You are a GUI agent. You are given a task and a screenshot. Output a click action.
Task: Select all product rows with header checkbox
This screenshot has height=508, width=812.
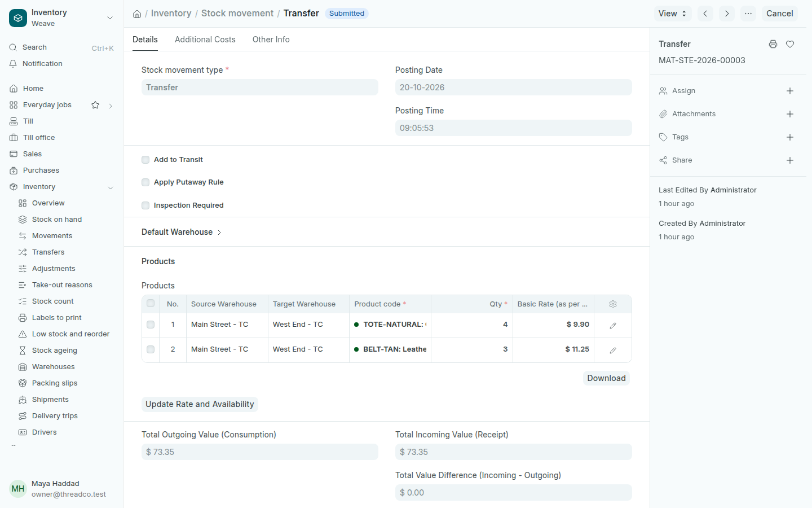coord(151,304)
